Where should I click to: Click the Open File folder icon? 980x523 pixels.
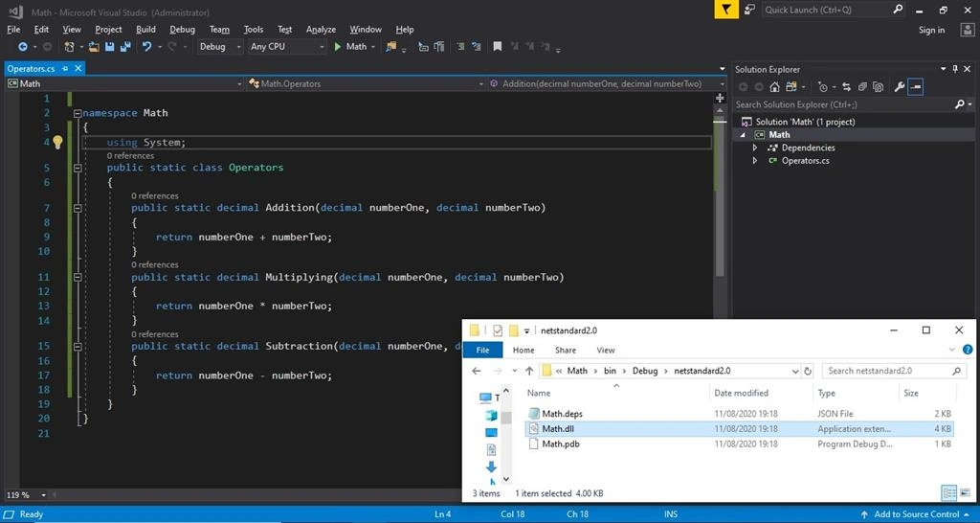[x=94, y=47]
